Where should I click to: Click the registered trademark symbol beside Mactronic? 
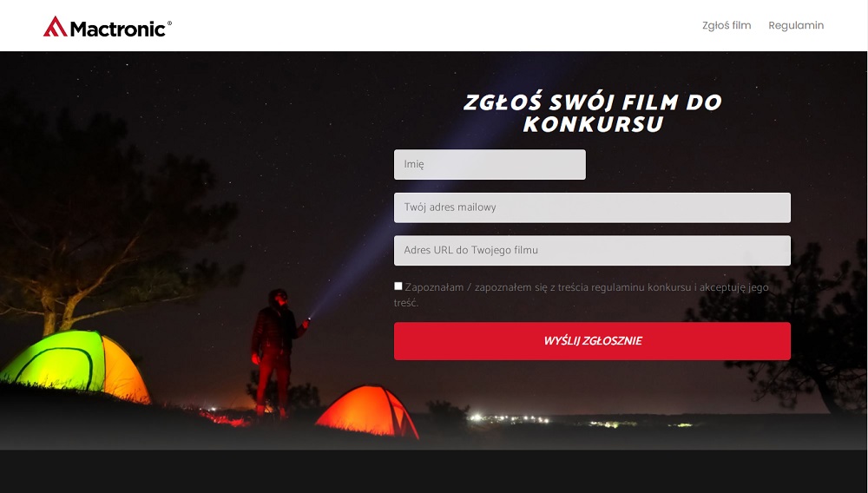(x=169, y=23)
